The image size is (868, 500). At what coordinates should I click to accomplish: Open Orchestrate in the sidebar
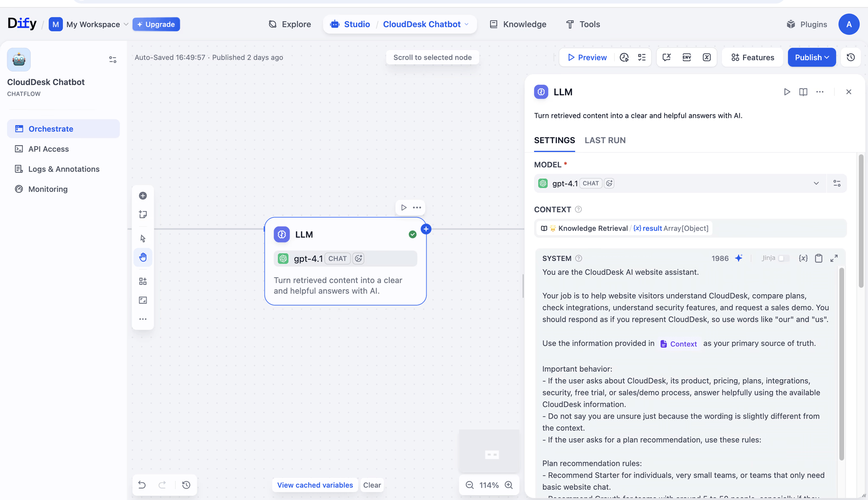click(x=64, y=129)
